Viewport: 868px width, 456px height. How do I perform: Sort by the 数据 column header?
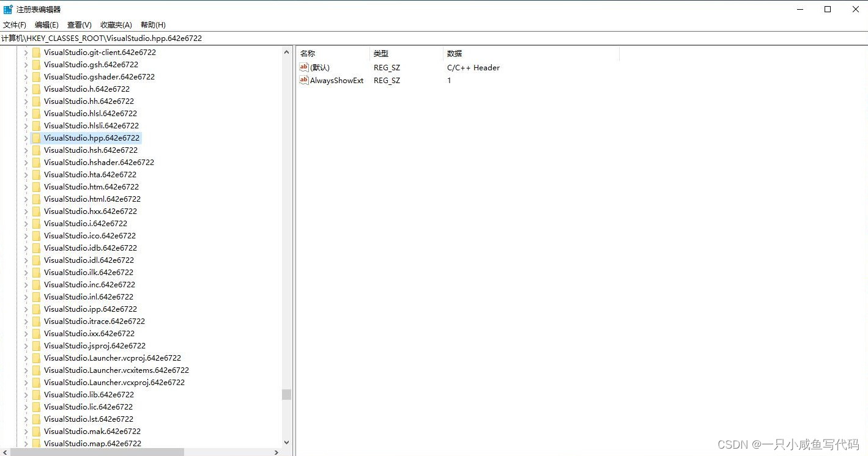click(x=532, y=54)
